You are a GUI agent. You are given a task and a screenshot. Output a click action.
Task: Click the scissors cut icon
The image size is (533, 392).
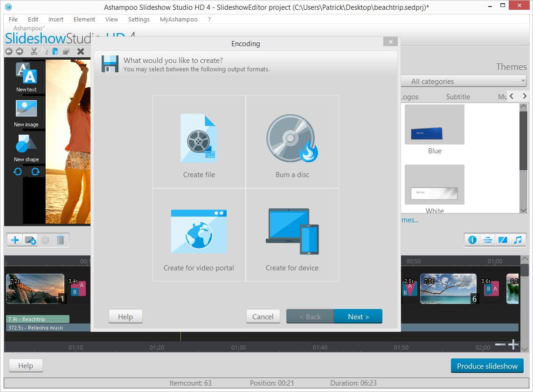(x=34, y=51)
